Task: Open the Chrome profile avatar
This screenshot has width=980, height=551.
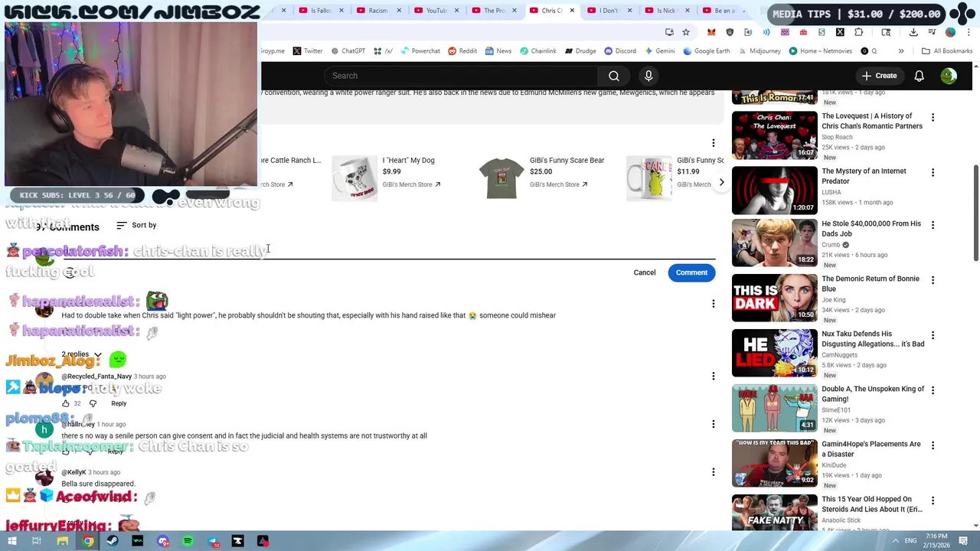Action: [x=950, y=32]
